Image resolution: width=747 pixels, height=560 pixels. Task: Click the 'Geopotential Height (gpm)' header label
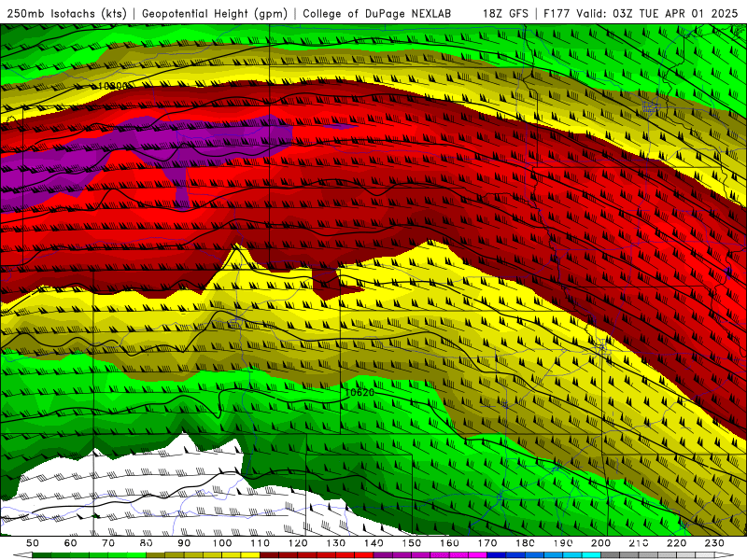pos(215,14)
